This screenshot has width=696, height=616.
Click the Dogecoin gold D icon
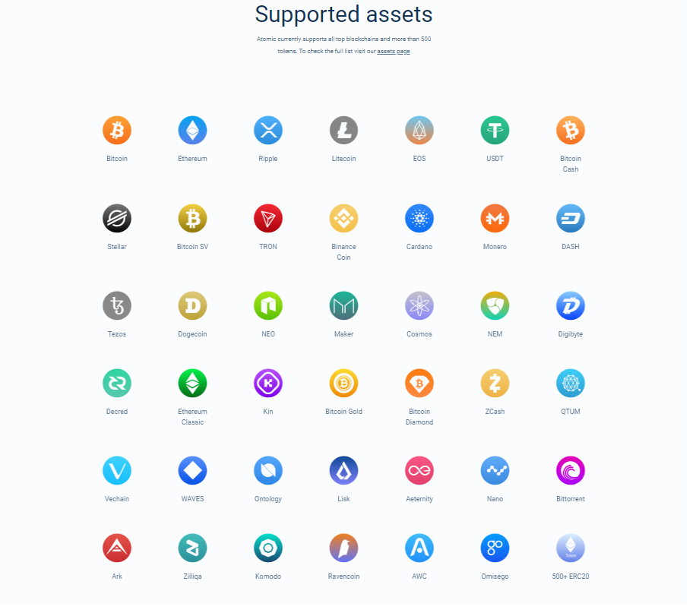[192, 305]
